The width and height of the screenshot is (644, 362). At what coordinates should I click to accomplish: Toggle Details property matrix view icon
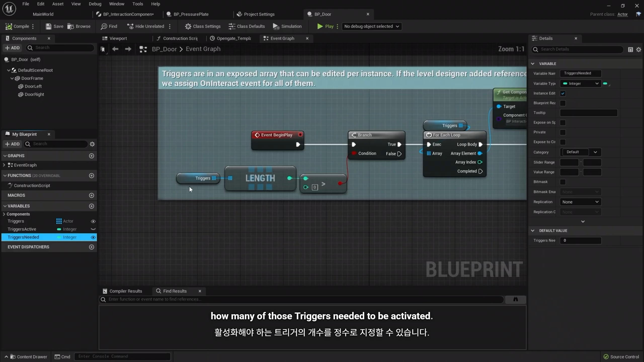click(x=630, y=50)
